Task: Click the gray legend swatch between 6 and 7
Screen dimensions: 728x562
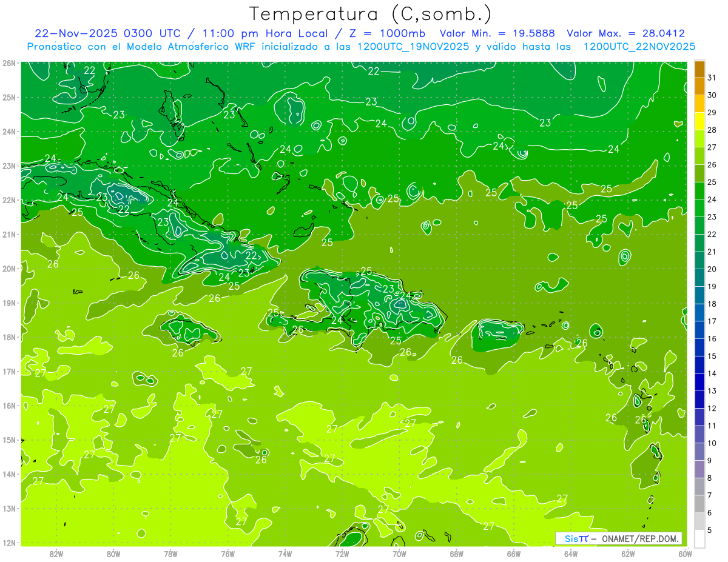Action: click(x=699, y=504)
